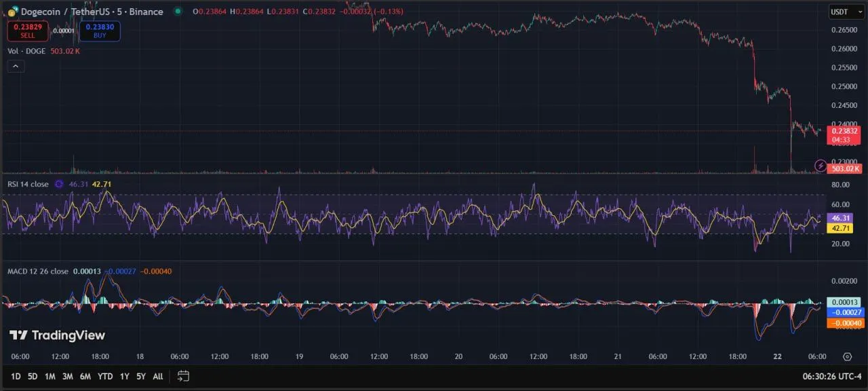Click the RSI 14 close legend label

[x=28, y=184]
